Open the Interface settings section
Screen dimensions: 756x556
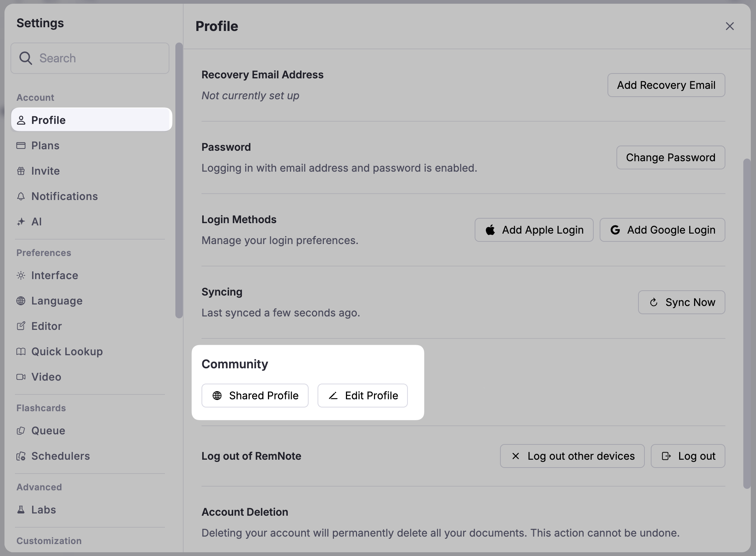point(54,275)
